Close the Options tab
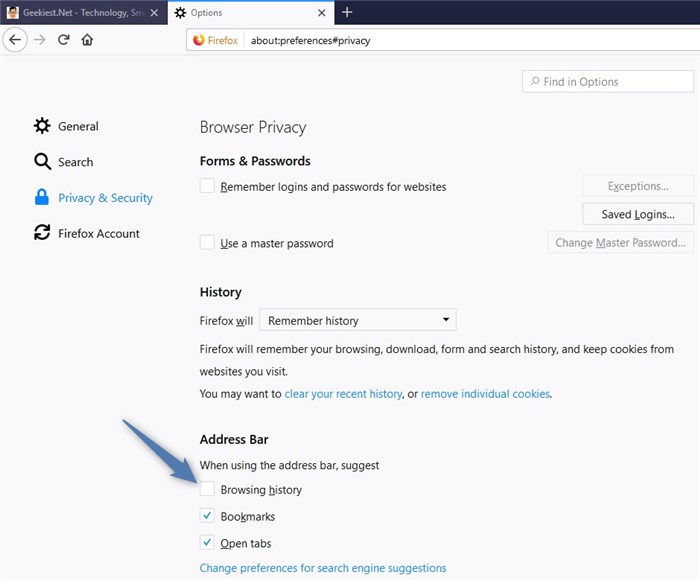This screenshot has width=700, height=580. [322, 12]
